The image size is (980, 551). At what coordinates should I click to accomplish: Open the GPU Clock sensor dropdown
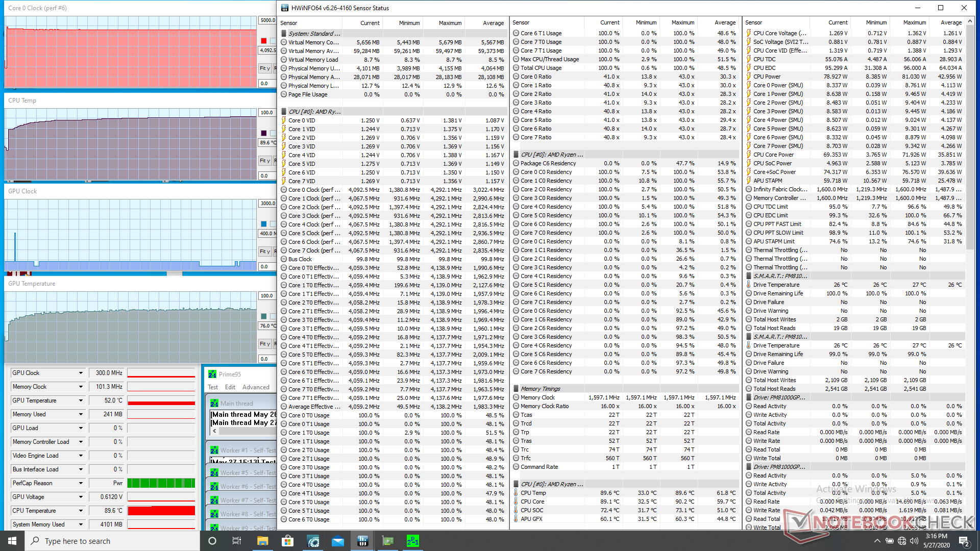(81, 373)
